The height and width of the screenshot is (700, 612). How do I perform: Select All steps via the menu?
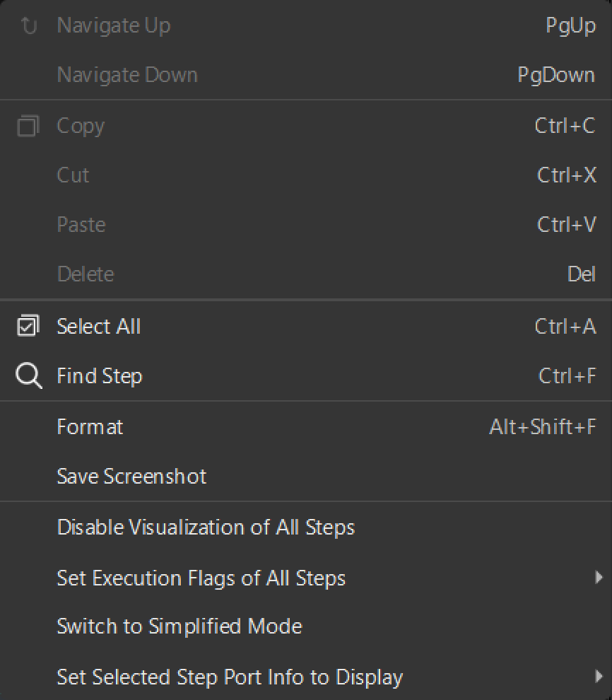[98, 326]
